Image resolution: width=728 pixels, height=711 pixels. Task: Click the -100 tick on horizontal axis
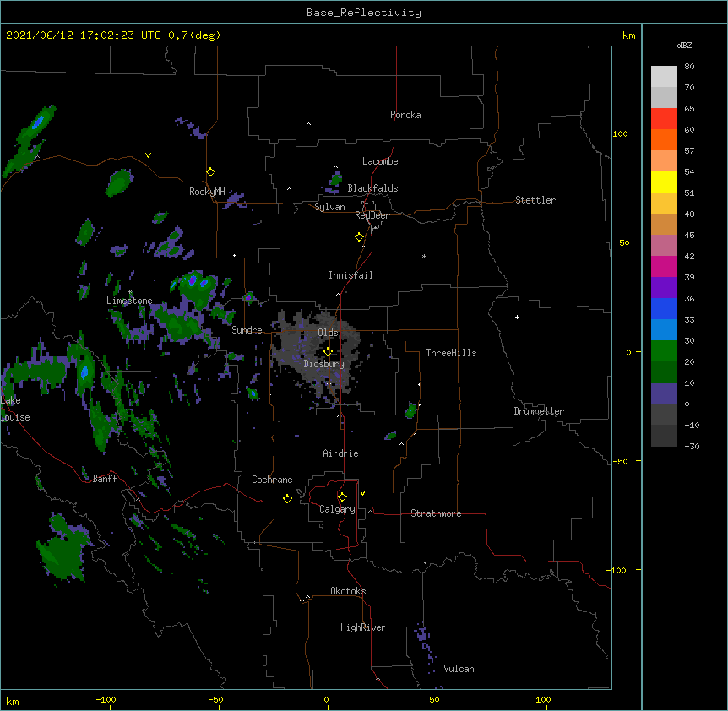[106, 699]
